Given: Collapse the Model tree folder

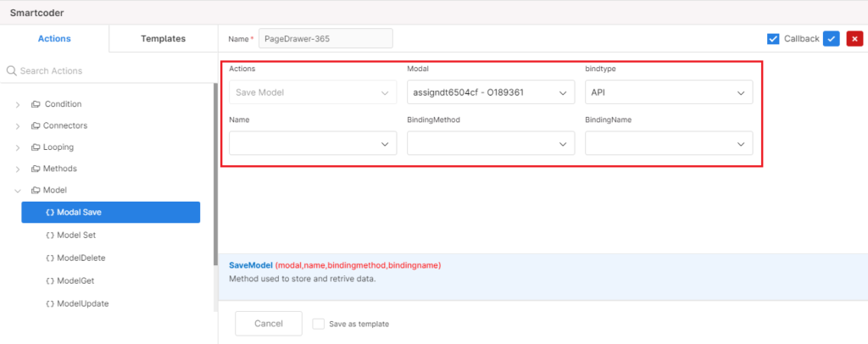Looking at the screenshot, I should coord(19,191).
